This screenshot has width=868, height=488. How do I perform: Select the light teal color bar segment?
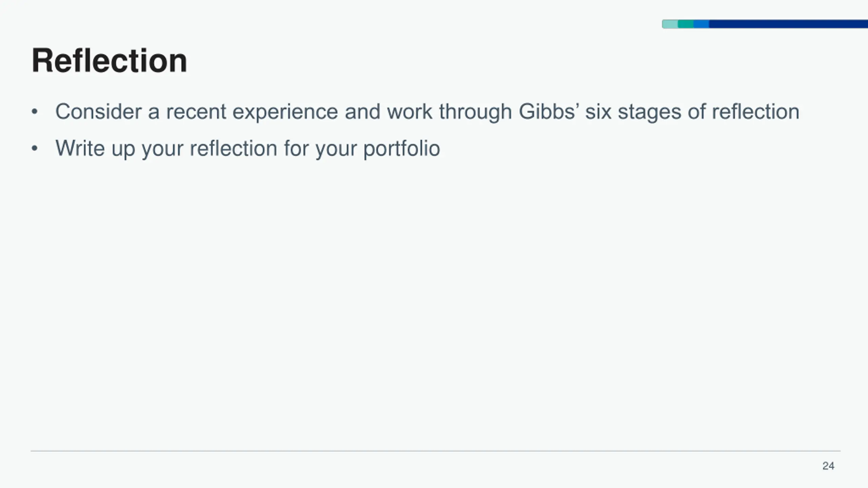click(x=670, y=24)
